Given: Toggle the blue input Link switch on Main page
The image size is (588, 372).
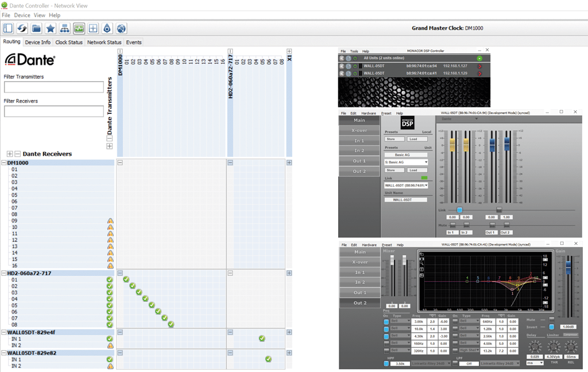Looking at the screenshot, I should [459, 210].
